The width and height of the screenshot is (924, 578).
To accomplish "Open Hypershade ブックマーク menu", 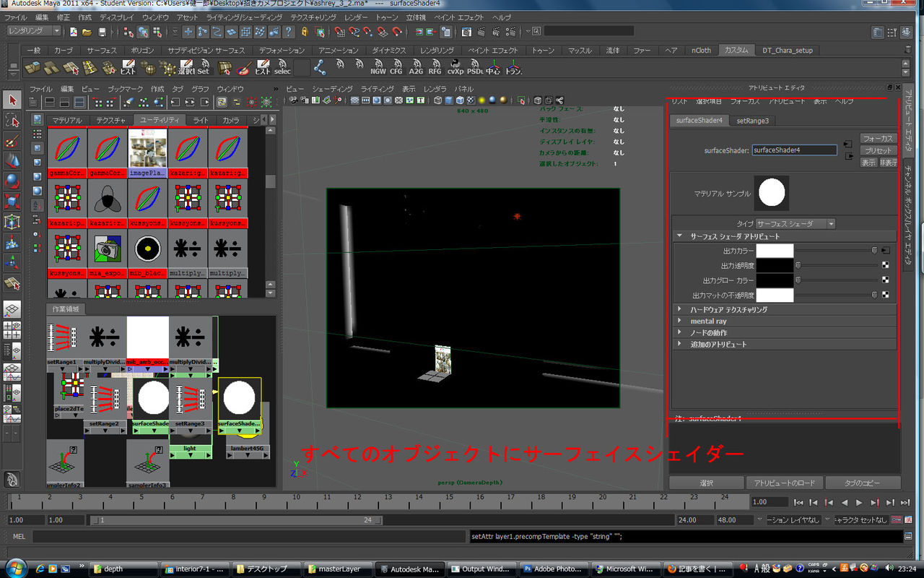I will pos(125,88).
